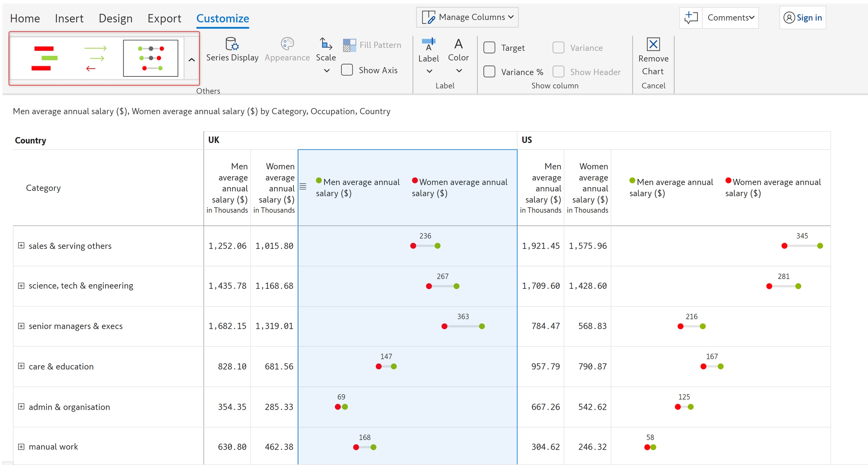Enable the Show Axis checkbox
Viewport: 868px width, 465px height.
click(x=347, y=70)
